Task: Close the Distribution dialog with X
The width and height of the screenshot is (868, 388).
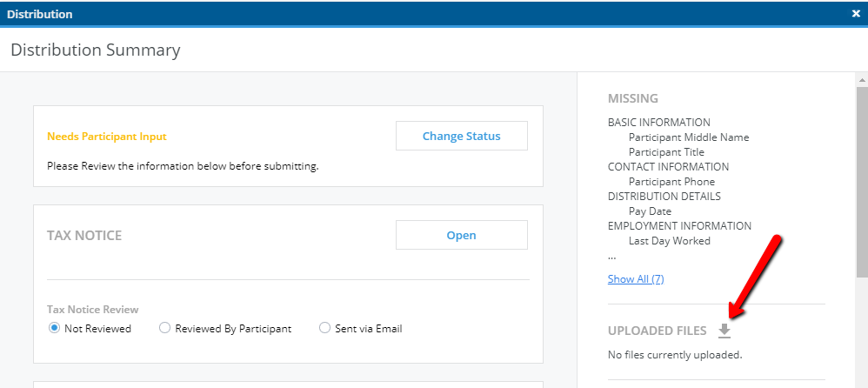Action: click(856, 14)
